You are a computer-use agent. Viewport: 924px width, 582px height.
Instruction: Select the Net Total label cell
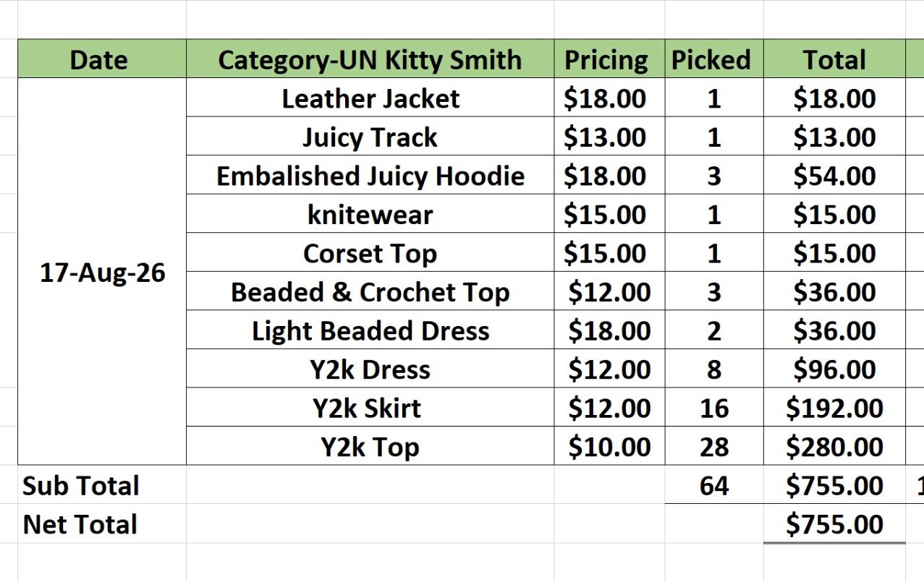click(102, 523)
